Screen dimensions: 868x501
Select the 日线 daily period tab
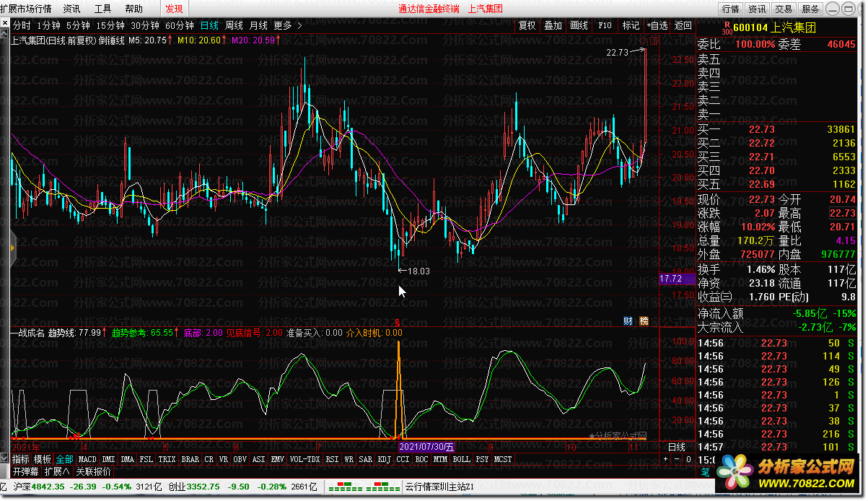[x=209, y=25]
